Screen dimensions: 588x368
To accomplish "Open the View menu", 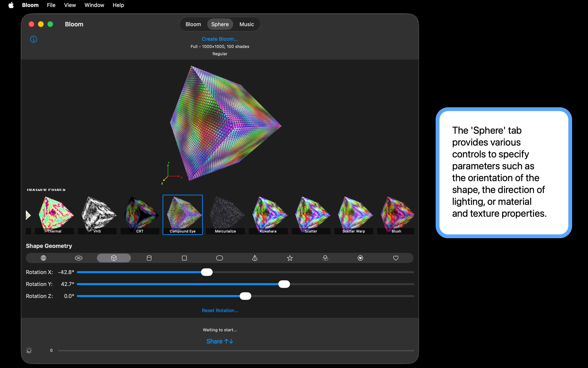I will click(x=70, y=5).
